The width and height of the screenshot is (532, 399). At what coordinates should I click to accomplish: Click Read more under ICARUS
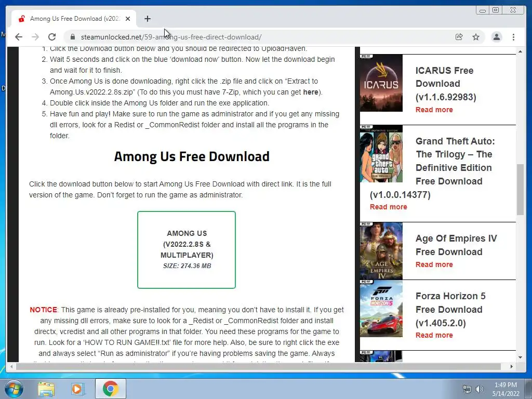tap(434, 110)
